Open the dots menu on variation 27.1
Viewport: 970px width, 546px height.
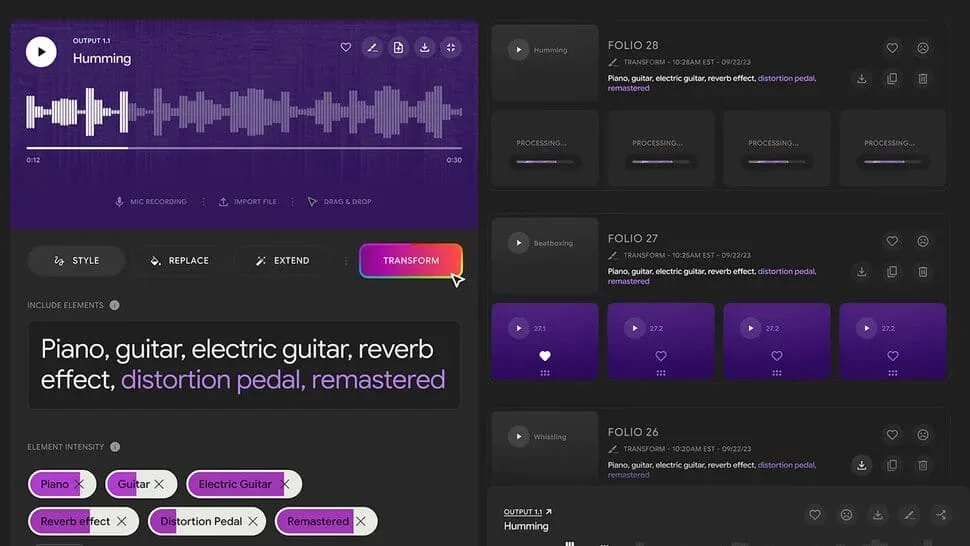point(544,373)
